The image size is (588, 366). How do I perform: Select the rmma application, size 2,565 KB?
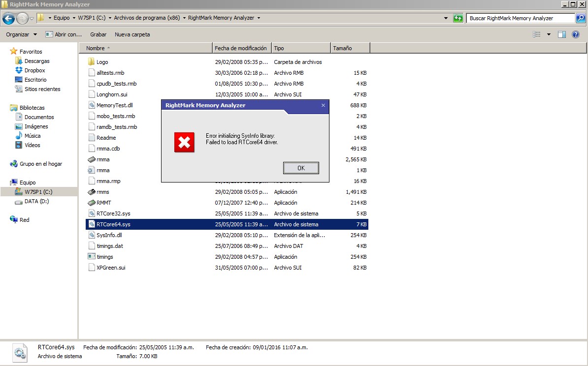[x=103, y=159]
